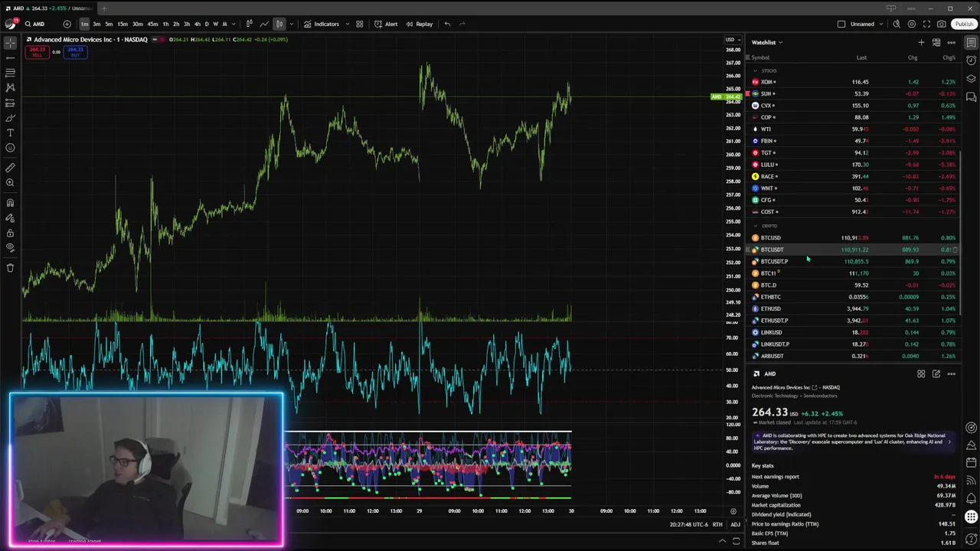The width and height of the screenshot is (980, 551).
Task: Toggle stay in drawing mode
Action: pos(10,218)
